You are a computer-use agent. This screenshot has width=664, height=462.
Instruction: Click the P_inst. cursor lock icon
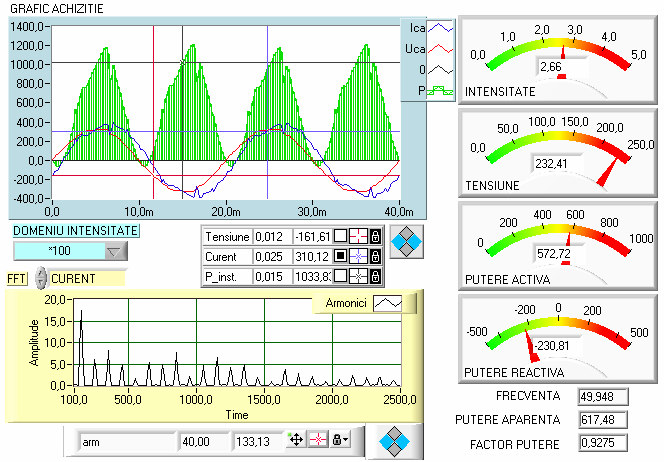pos(375,276)
